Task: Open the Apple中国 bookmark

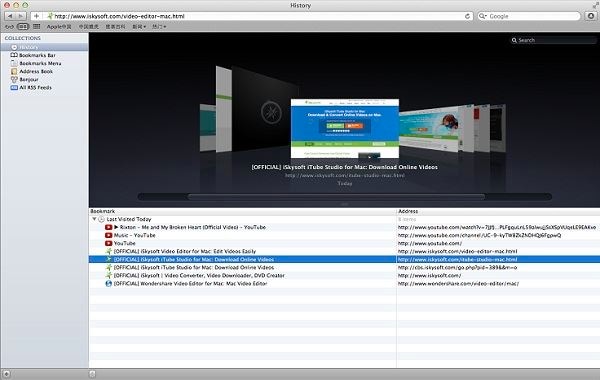Action: click(x=59, y=26)
